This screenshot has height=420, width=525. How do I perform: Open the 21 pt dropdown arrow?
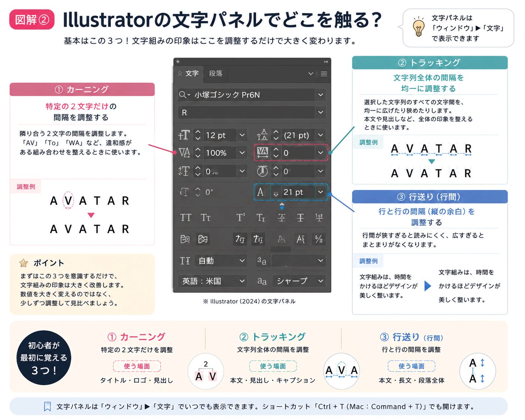(x=321, y=192)
